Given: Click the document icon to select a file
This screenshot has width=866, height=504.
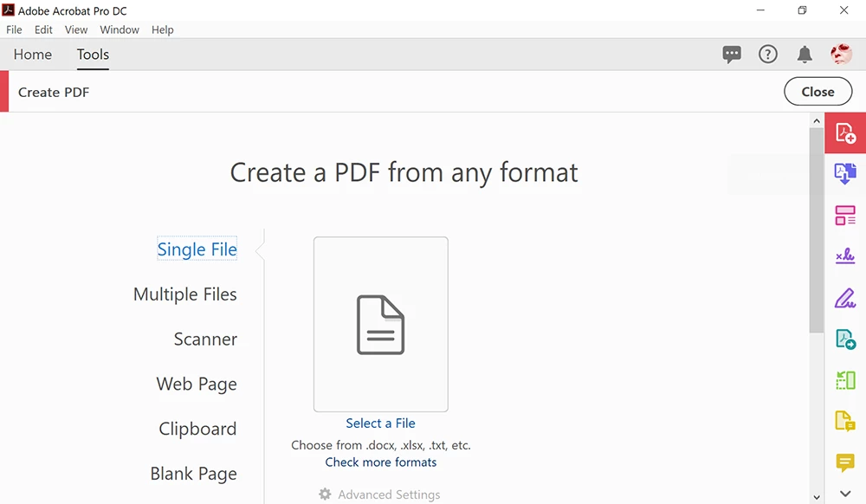Looking at the screenshot, I should 380,325.
